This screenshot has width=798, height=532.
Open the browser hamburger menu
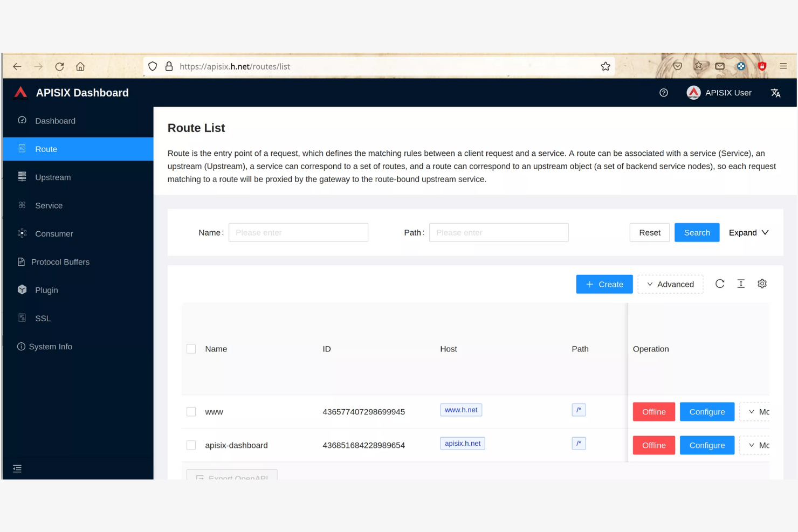pyautogui.click(x=783, y=66)
